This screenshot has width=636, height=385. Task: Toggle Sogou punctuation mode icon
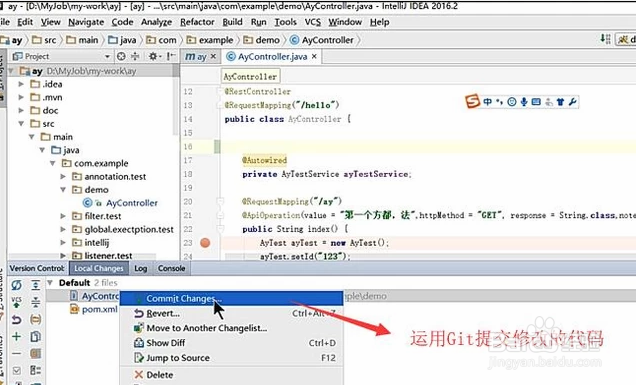(x=499, y=102)
